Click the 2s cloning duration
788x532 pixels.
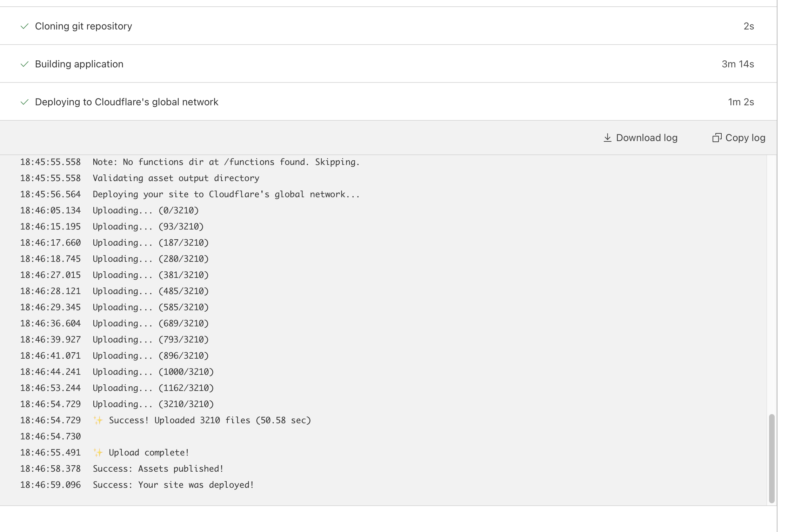(749, 26)
